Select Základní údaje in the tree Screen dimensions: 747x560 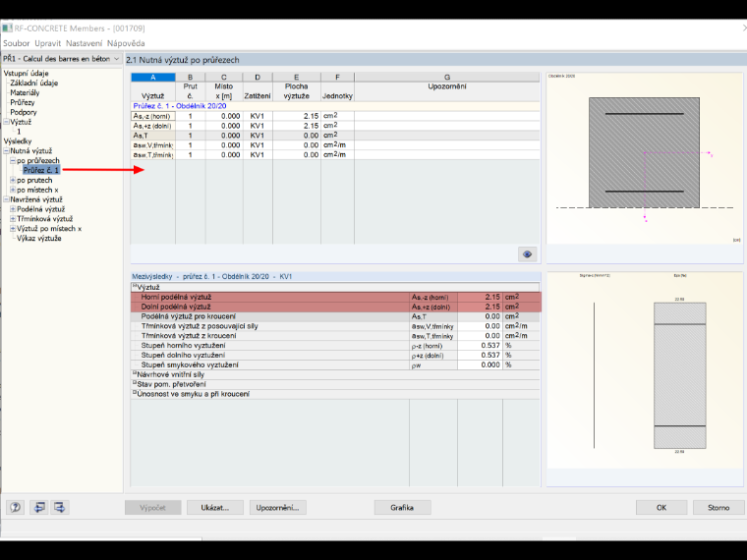(33, 83)
